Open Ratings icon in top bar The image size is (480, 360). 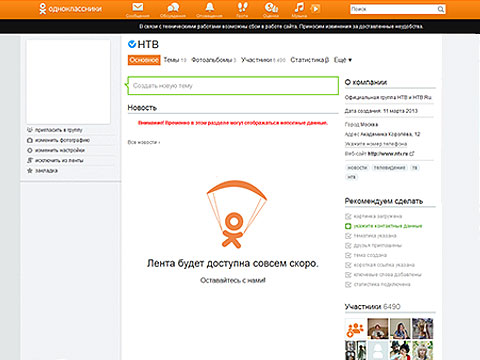point(271,7)
